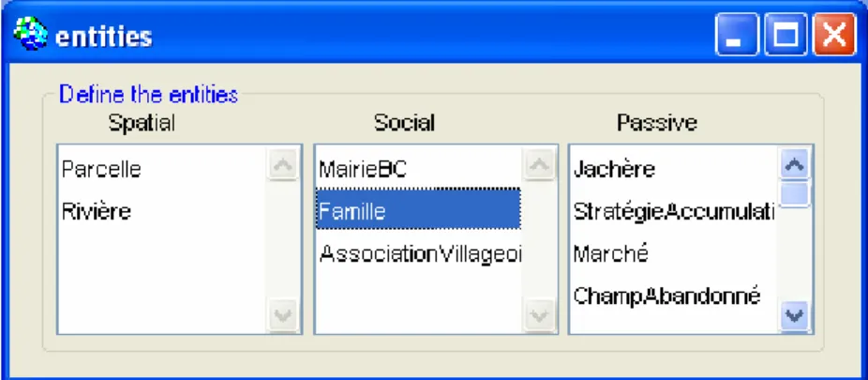Select the highlighted Famille entity
The height and width of the screenshot is (380, 868).
pyautogui.click(x=418, y=209)
